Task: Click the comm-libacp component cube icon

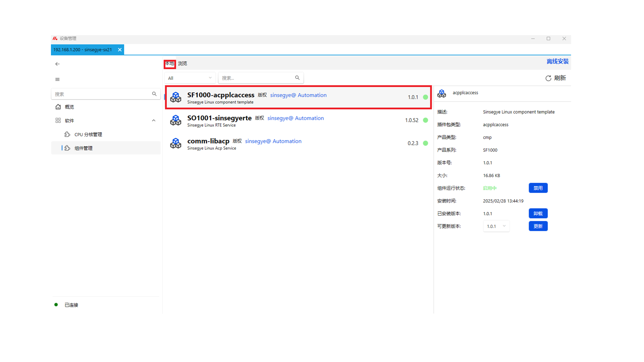Action: [175, 143]
